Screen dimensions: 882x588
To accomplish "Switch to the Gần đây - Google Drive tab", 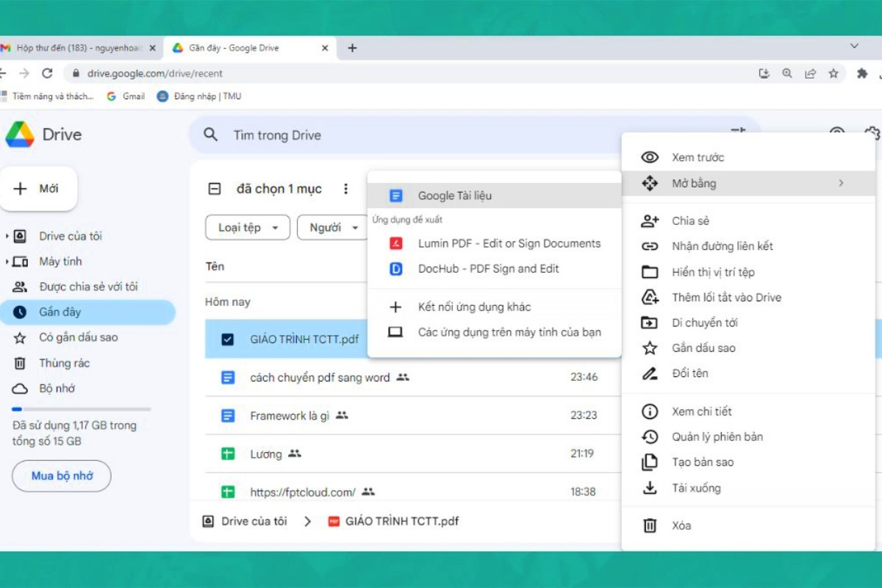I will (x=250, y=48).
